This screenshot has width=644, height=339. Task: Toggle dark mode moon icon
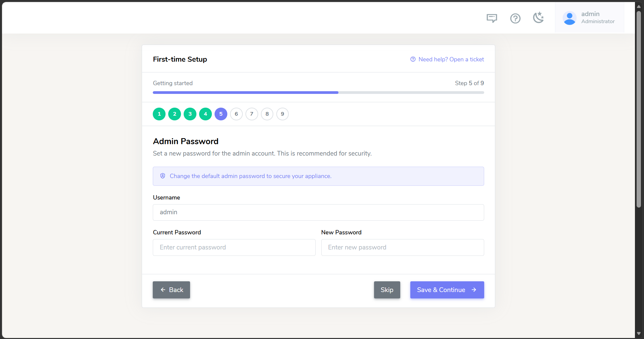[539, 18]
